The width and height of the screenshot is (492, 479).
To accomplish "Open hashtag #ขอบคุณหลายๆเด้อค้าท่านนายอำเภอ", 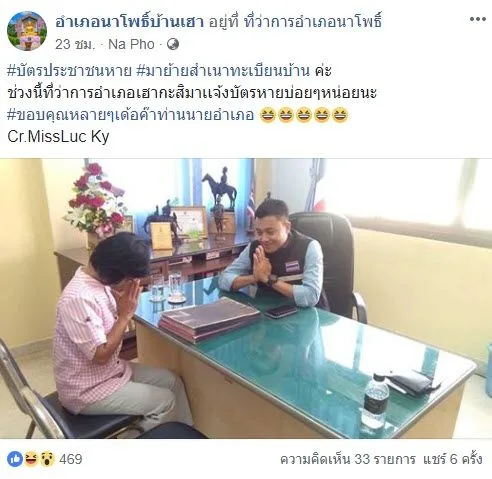I will (130, 115).
